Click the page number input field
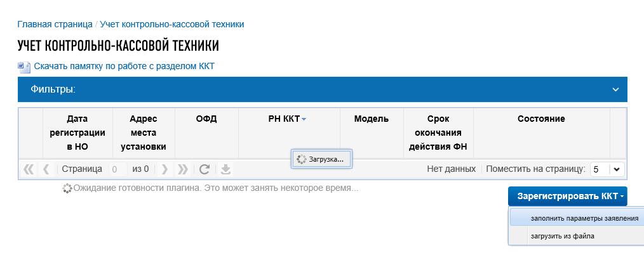The image size is (644, 260). 118,169
